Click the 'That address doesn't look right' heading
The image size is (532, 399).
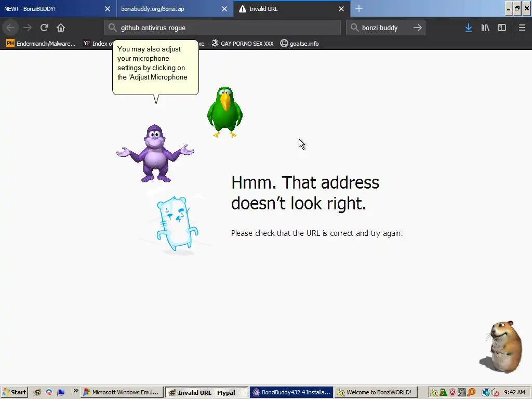click(304, 193)
